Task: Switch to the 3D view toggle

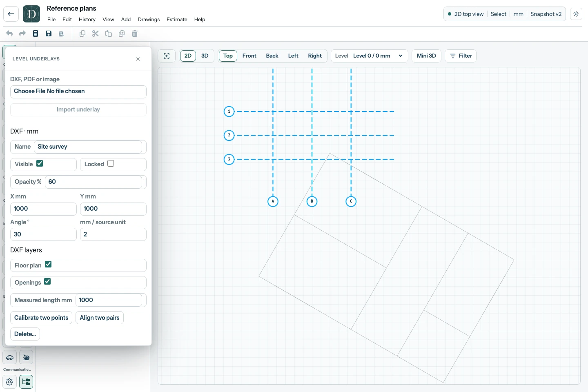Action: (x=205, y=56)
